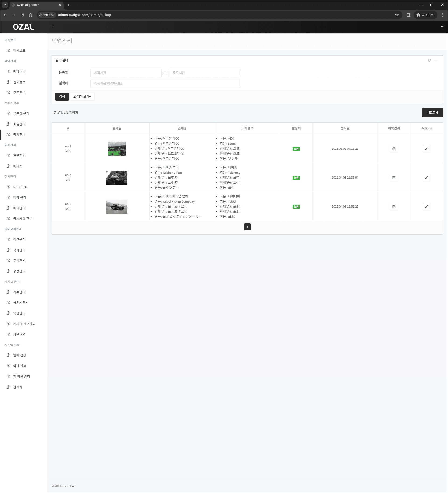The image size is (448, 493).
Task: Click the Taichung Tour truck thumbnail
Action: (x=117, y=178)
